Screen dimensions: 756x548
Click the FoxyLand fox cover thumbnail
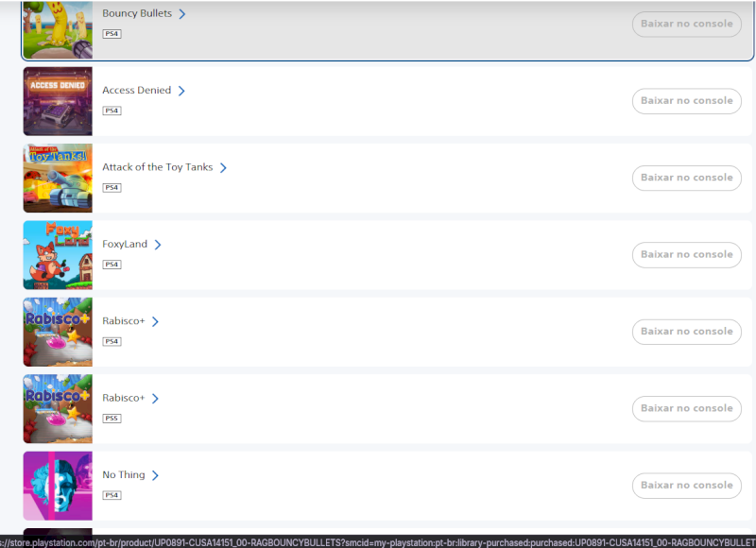pos(58,255)
